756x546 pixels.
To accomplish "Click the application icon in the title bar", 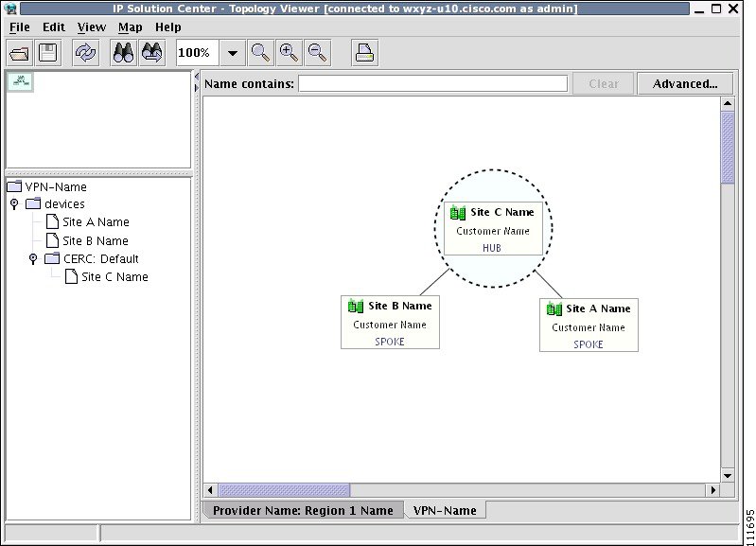I will [10, 9].
